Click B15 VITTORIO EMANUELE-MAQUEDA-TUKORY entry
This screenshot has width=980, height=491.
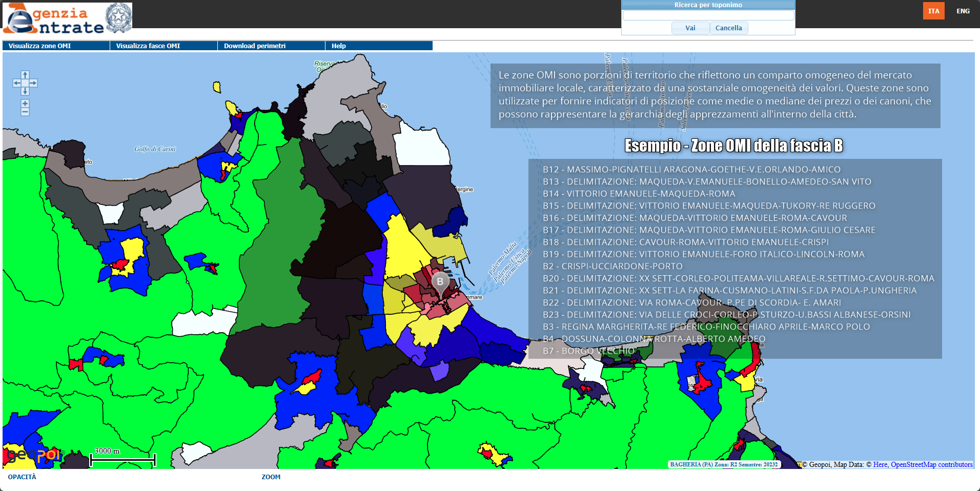[709, 206]
